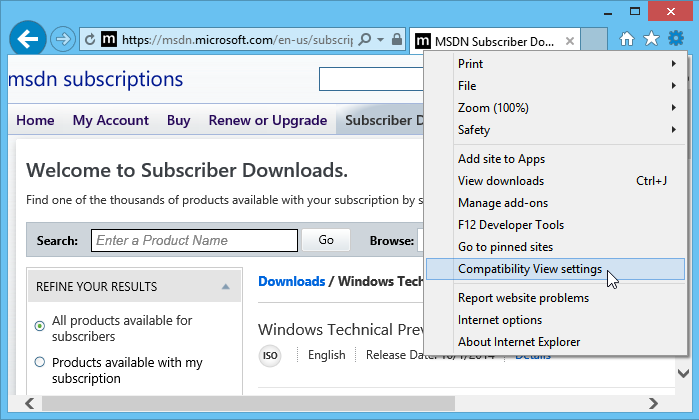This screenshot has width=699, height=420.
Task: Click the horizontal scrollbar left arrow
Action: [29, 404]
